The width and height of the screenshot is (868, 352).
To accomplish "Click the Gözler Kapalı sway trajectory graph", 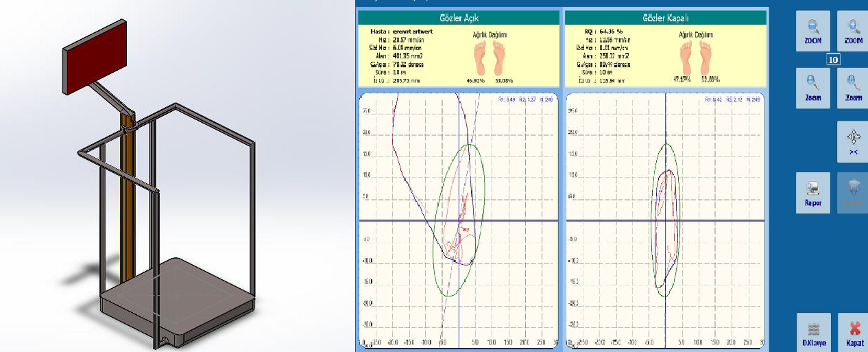I will (664, 220).
